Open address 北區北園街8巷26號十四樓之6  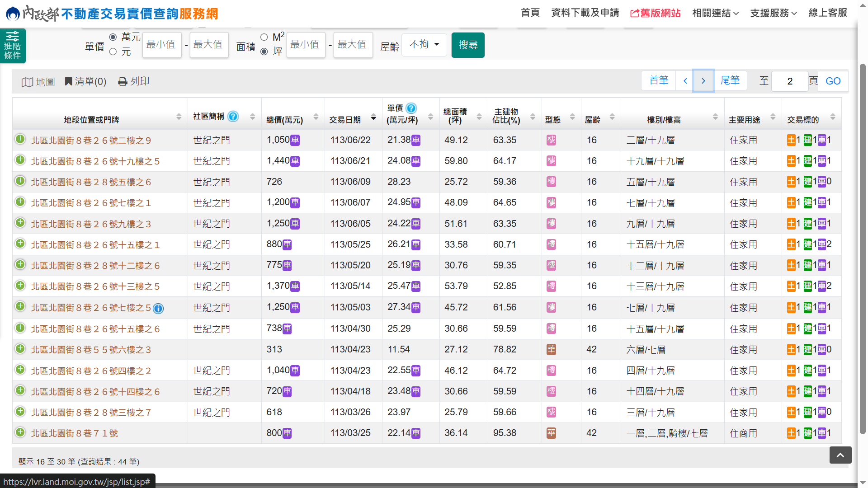95,392
